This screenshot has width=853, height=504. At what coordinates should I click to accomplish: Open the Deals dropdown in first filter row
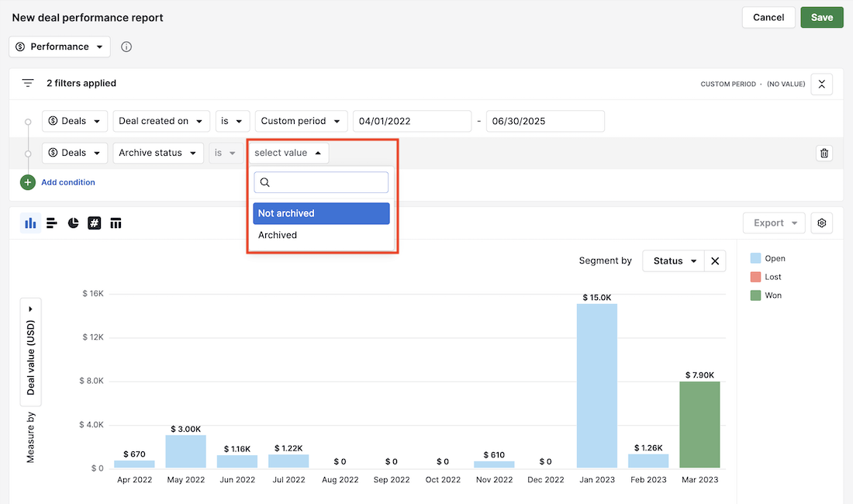(x=74, y=121)
